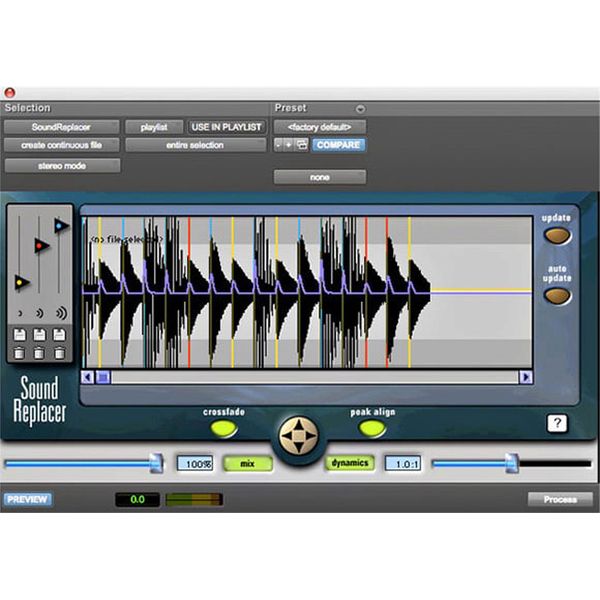Toggle the PREVIEW button
This screenshot has width=600, height=600.
pos(28,499)
